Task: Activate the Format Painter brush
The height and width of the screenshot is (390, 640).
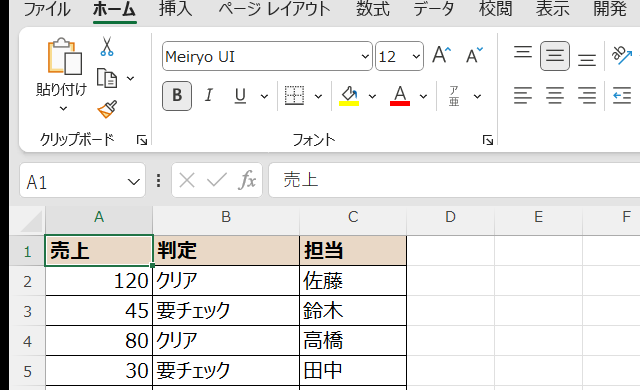Action: pyautogui.click(x=107, y=109)
